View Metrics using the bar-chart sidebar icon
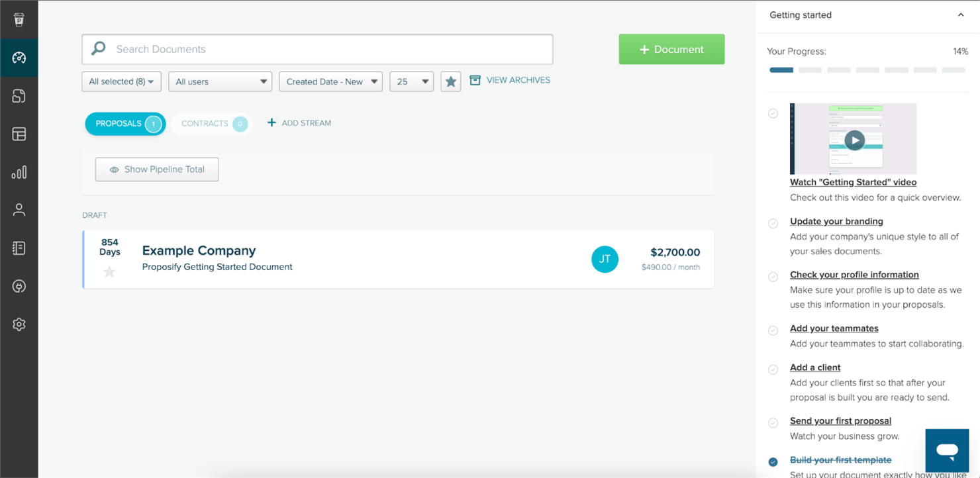980x478 pixels. point(19,172)
